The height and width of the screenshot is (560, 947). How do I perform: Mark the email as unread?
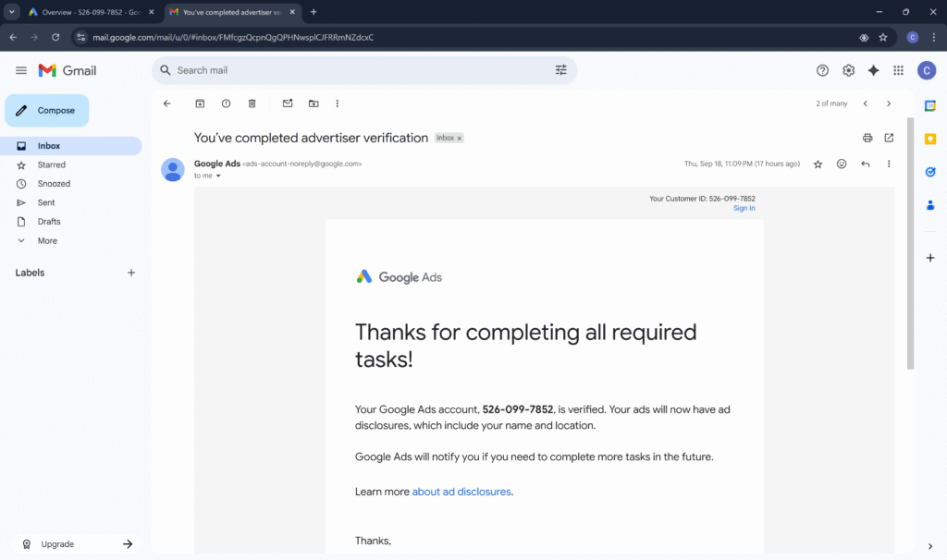(x=288, y=103)
